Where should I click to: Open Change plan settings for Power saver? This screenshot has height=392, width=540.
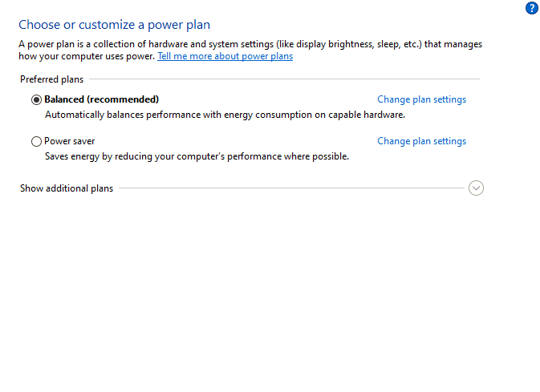point(421,141)
